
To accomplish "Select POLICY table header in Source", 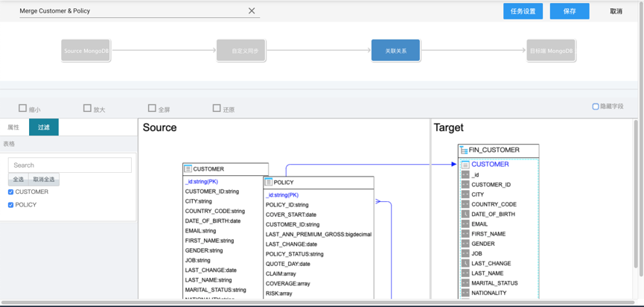I will click(x=319, y=183).
